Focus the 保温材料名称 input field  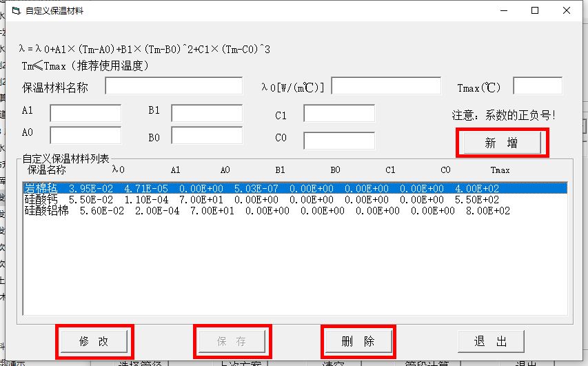coord(174,86)
